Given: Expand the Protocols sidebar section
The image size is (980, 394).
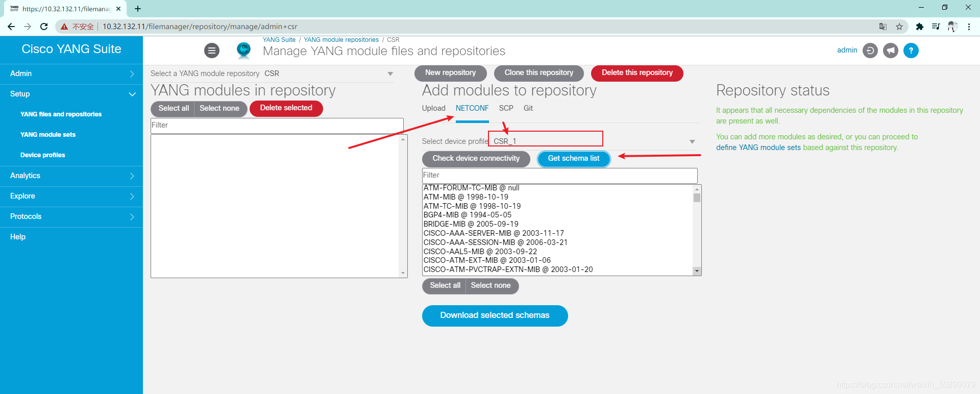Looking at the screenshot, I should (71, 217).
